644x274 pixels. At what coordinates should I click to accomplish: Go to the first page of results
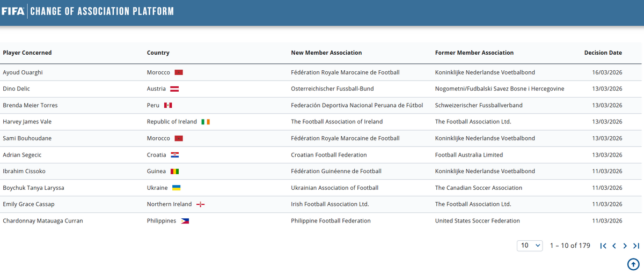pos(603,246)
